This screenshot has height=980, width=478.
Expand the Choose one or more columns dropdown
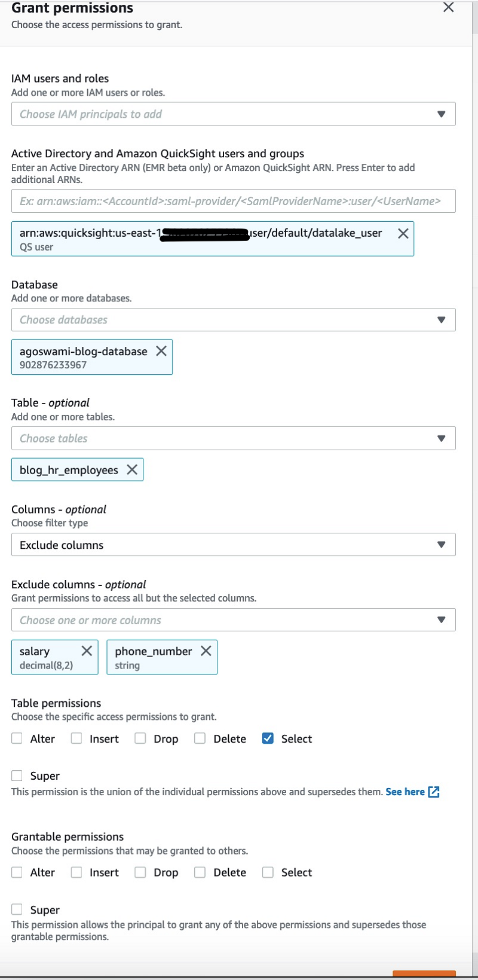tap(233, 620)
